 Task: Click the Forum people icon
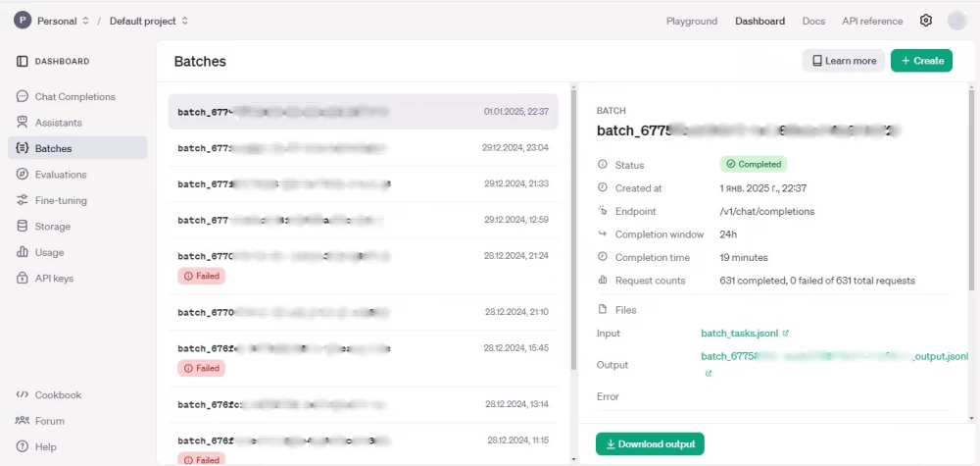pyautogui.click(x=23, y=421)
